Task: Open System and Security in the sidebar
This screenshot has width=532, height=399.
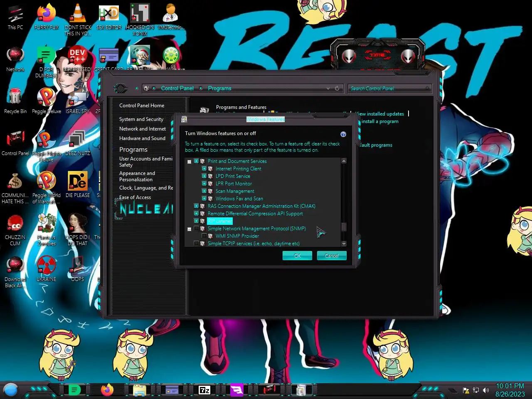Action: 141,119
